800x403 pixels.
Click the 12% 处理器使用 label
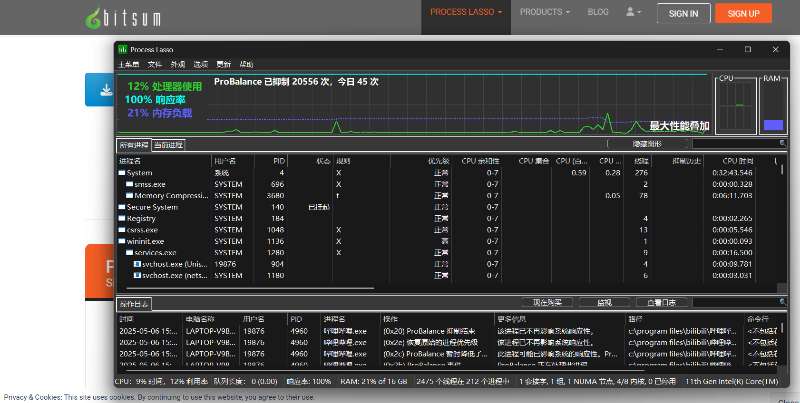(165, 87)
